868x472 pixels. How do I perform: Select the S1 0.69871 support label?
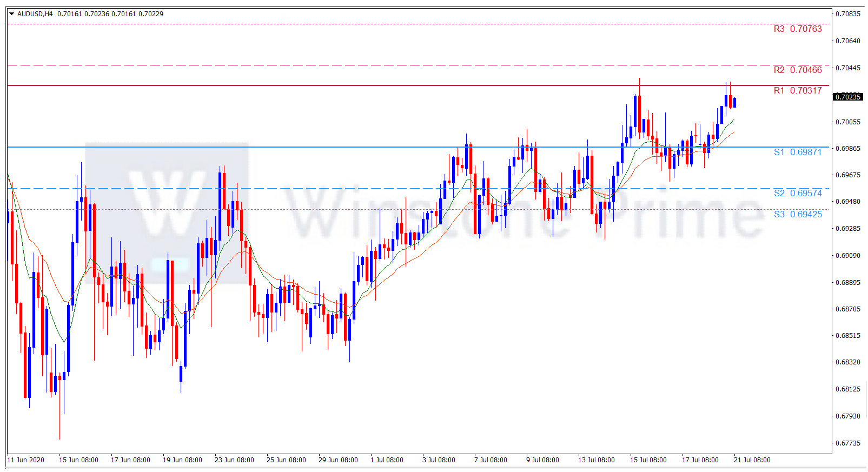797,152
